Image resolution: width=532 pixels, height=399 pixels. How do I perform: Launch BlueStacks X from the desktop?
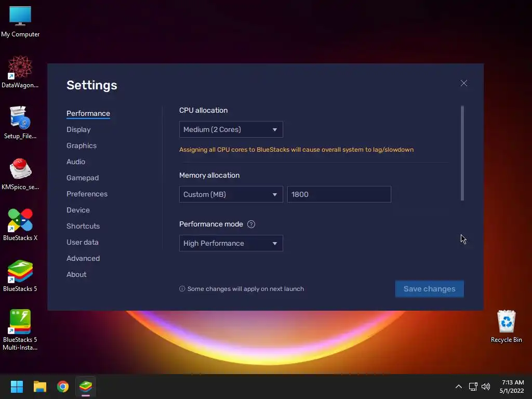click(20, 224)
